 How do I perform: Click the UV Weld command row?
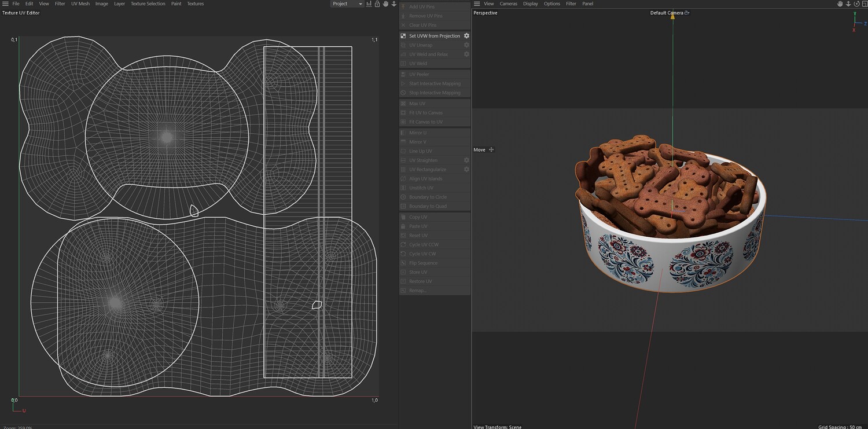pyautogui.click(x=435, y=64)
